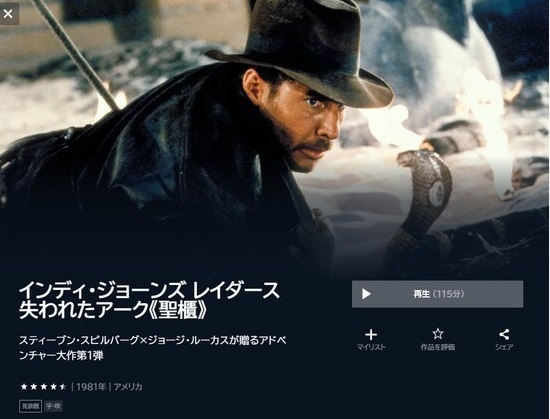Click the シェア label text
This screenshot has height=419, width=550.
[504, 347]
